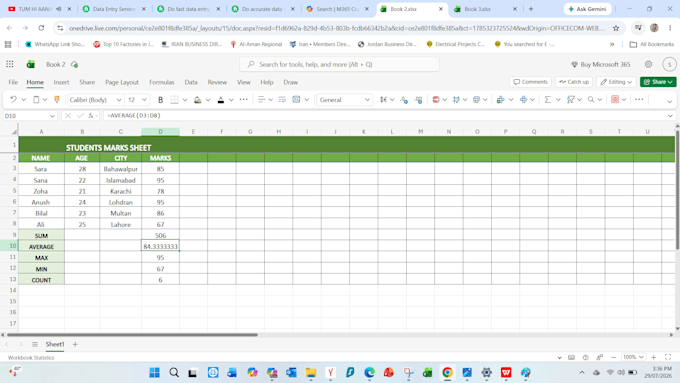Viewport: 680px width, 383px height.
Task: Click the Sort and Filter icon
Action: coord(571,100)
